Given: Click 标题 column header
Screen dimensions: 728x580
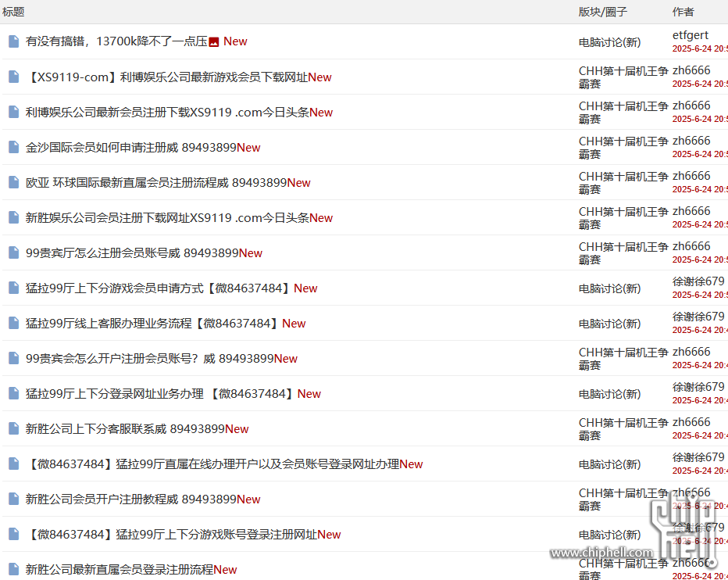Looking at the screenshot, I should point(13,12).
